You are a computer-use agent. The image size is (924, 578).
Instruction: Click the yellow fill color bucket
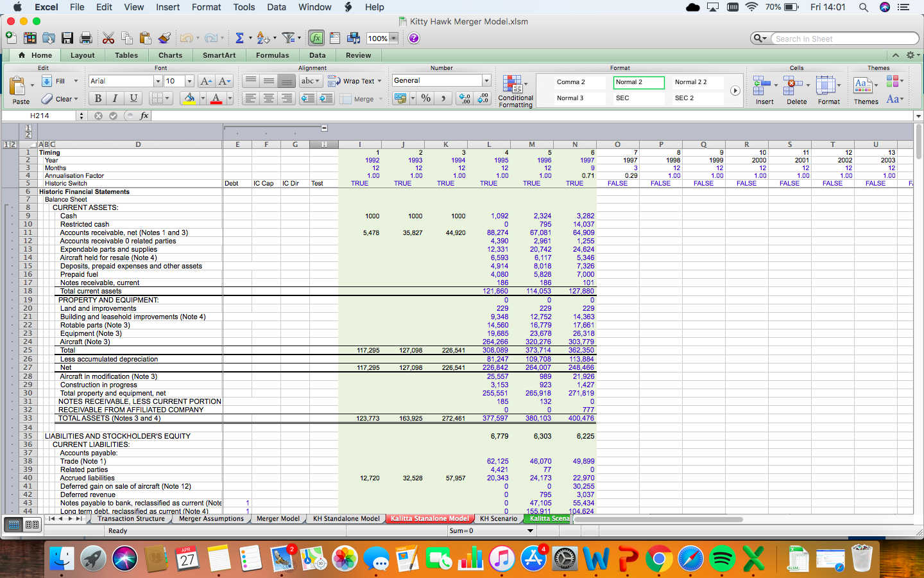pyautogui.click(x=189, y=98)
